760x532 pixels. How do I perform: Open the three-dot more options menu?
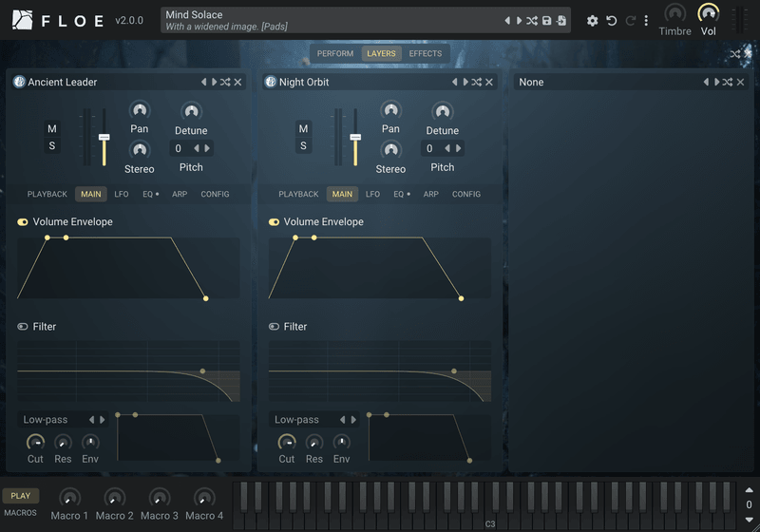646,21
